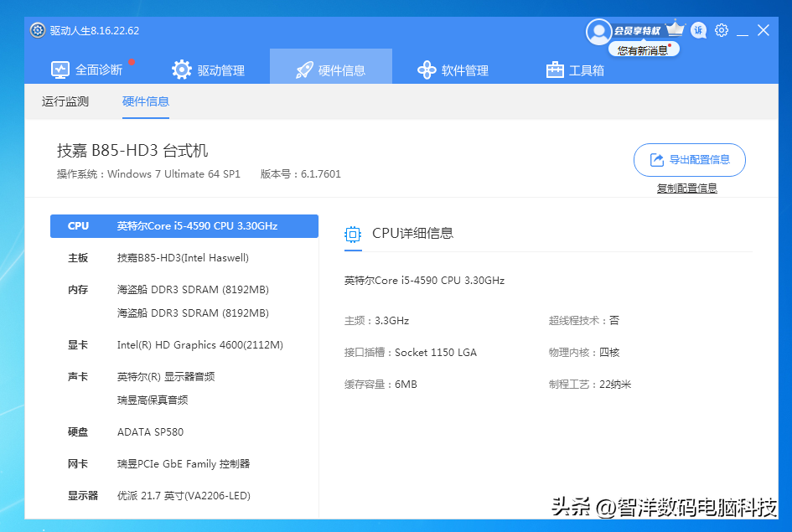Screen dimensions: 792x532
Task: Open the 您有新消息 notification bubble
Action: (x=644, y=50)
